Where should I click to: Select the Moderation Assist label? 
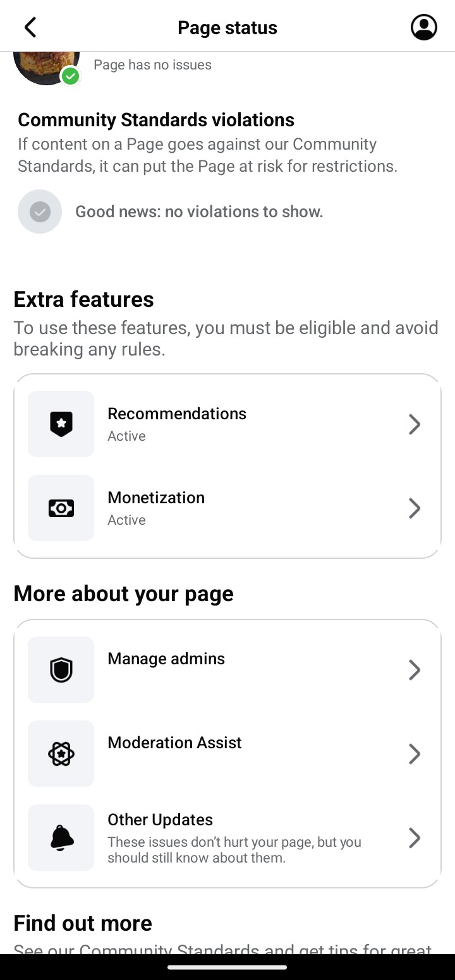[174, 743]
